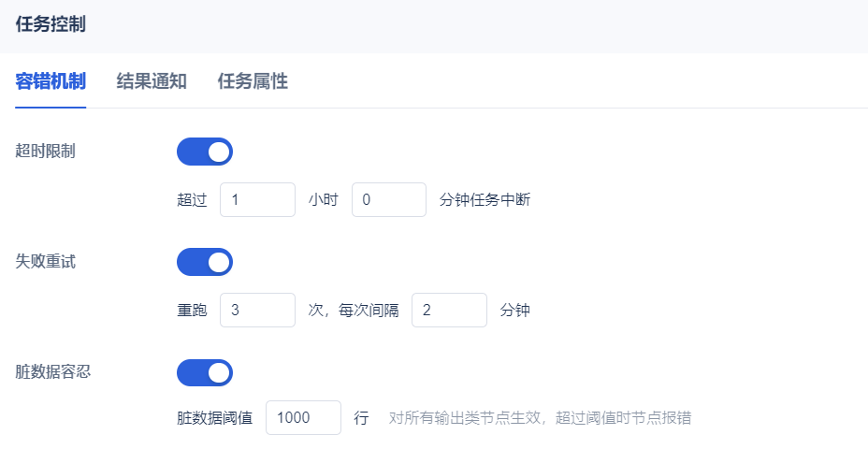
Task: Click the 脏数据阈值 input showing 1000
Action: coord(303,418)
